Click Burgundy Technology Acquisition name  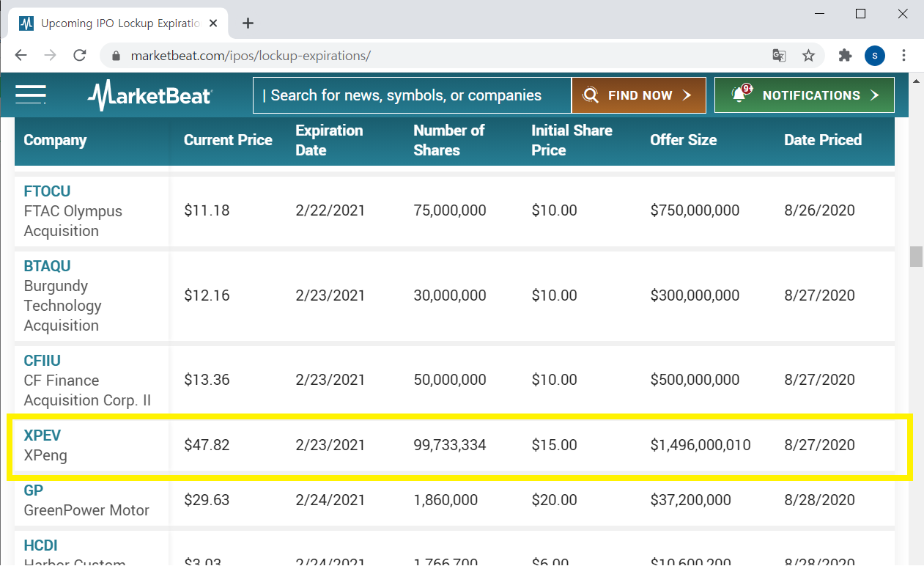(62, 306)
